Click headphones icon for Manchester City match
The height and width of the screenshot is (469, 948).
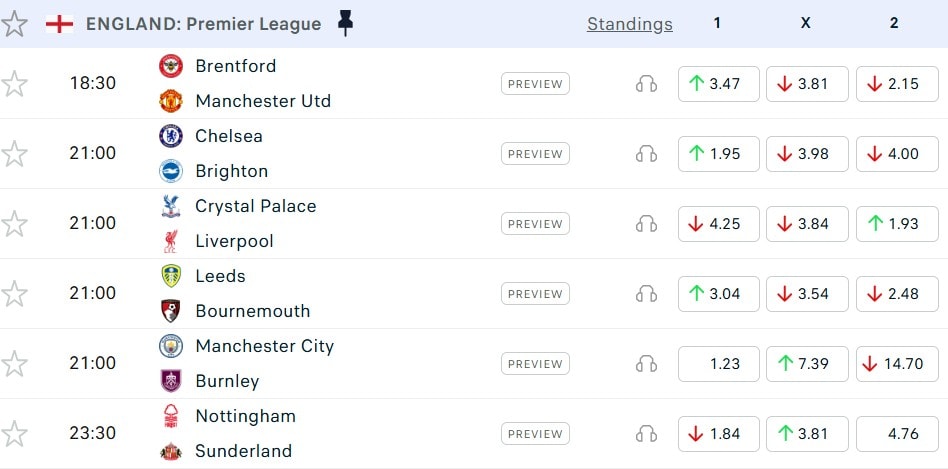[646, 364]
